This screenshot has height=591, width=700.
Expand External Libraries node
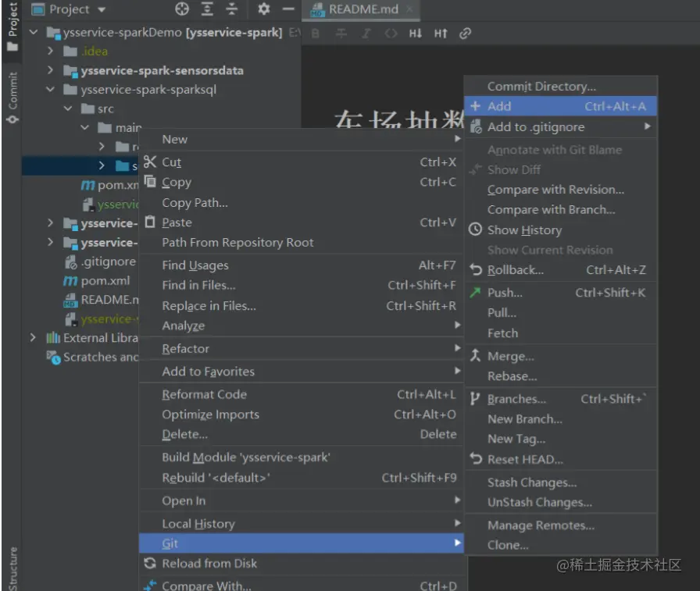(33, 337)
